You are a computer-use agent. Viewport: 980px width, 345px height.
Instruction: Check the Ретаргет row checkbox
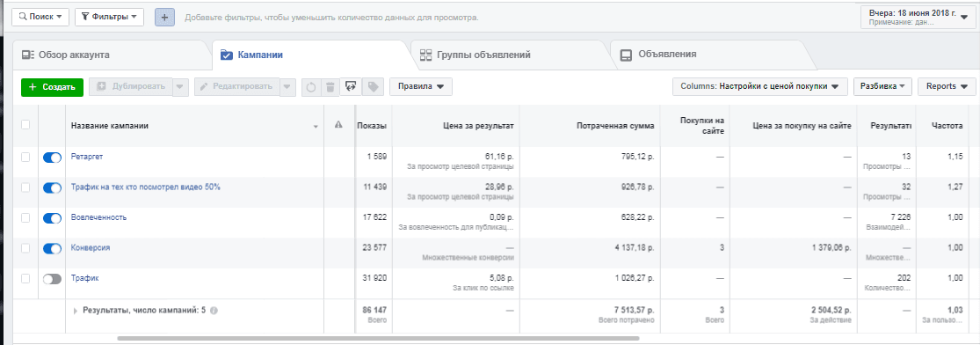(x=25, y=158)
